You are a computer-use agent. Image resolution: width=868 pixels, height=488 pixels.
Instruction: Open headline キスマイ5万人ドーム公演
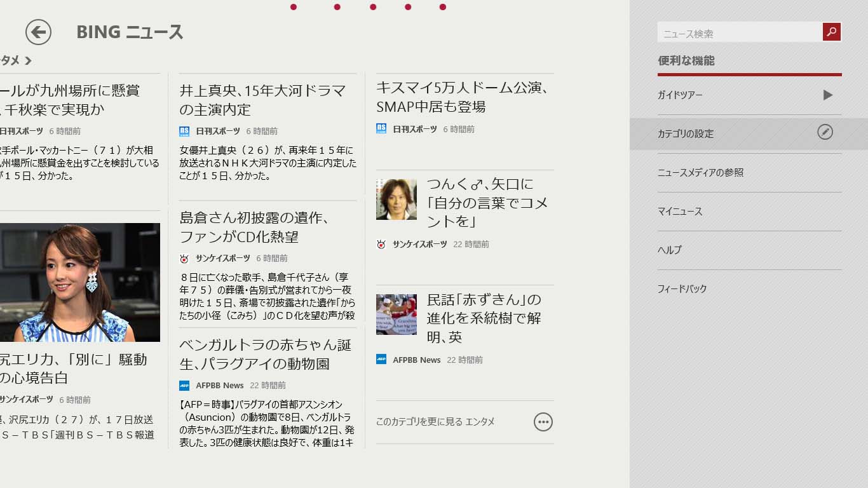coord(462,97)
